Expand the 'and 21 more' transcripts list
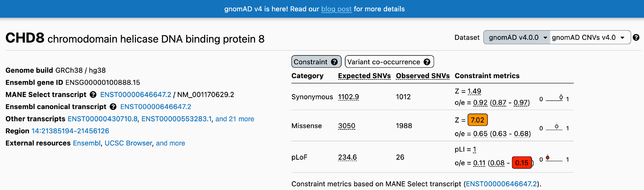 click(235, 119)
